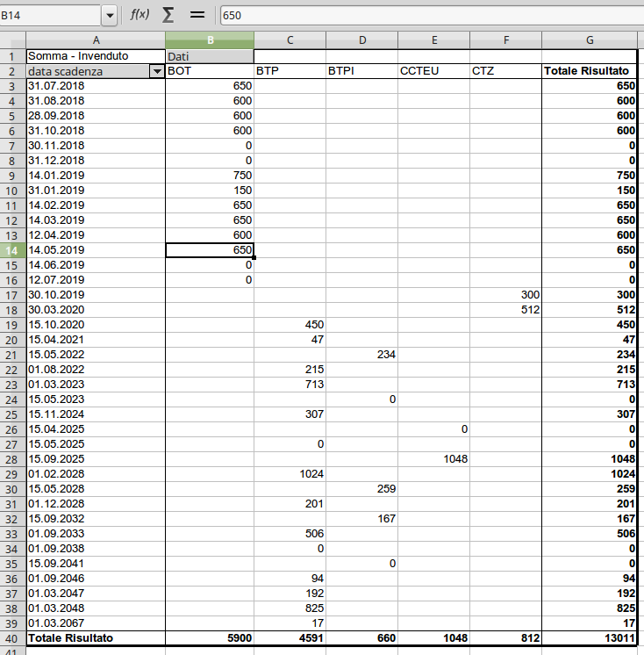Image resolution: width=644 pixels, height=655 pixels.
Task: Click the BTP column label cell
Action: pyautogui.click(x=290, y=71)
